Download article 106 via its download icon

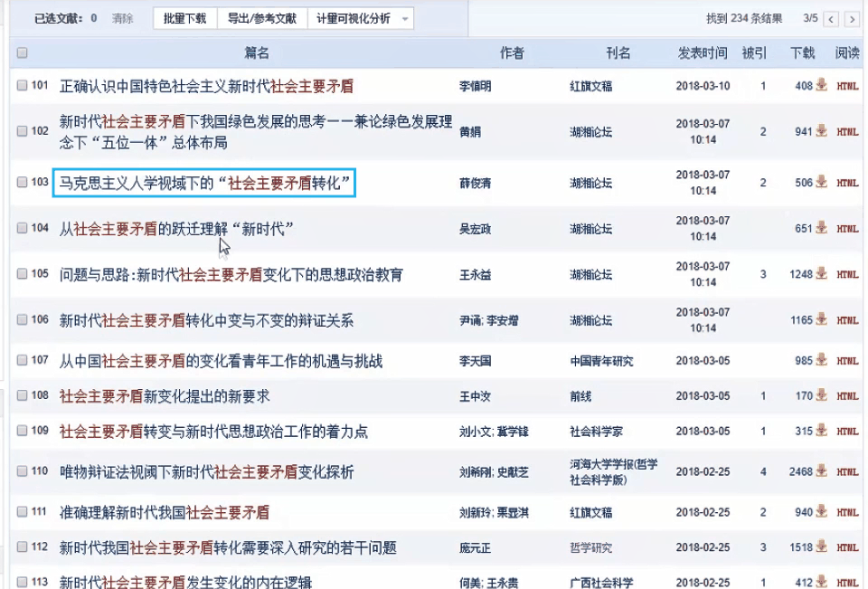(822, 319)
